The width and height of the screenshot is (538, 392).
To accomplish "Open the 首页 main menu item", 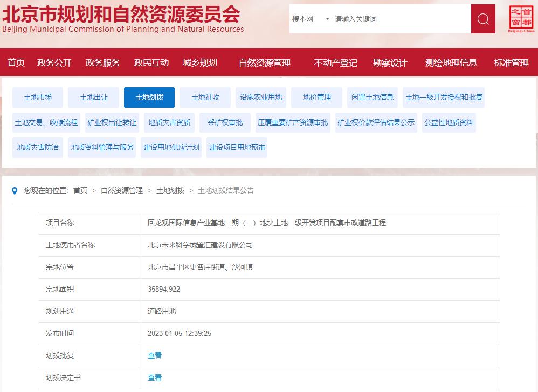I will coord(16,63).
